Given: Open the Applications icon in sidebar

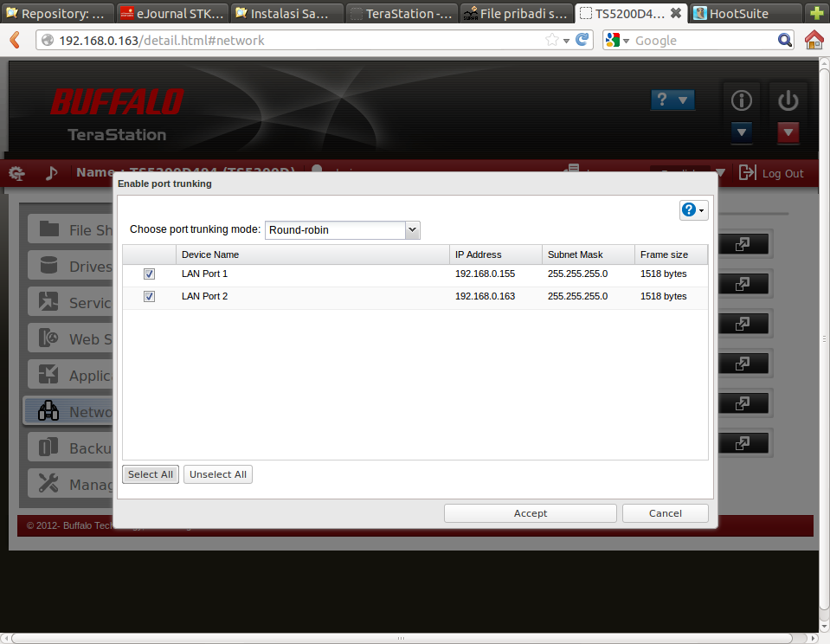Looking at the screenshot, I should (48, 375).
